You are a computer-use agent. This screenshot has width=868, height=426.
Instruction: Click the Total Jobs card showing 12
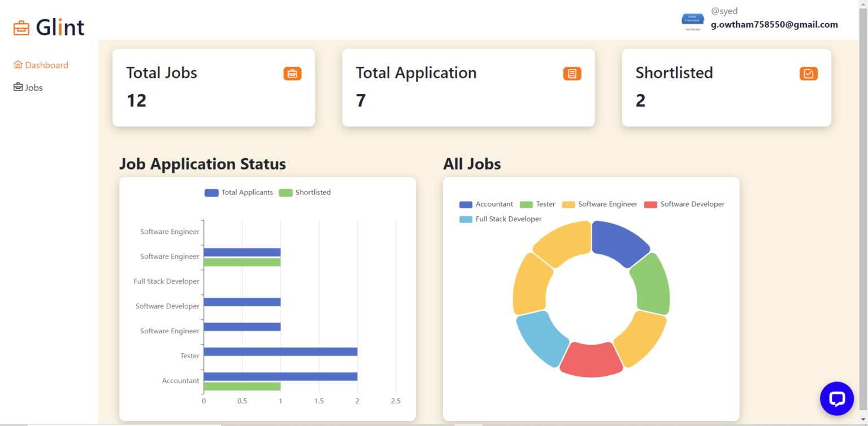point(214,88)
